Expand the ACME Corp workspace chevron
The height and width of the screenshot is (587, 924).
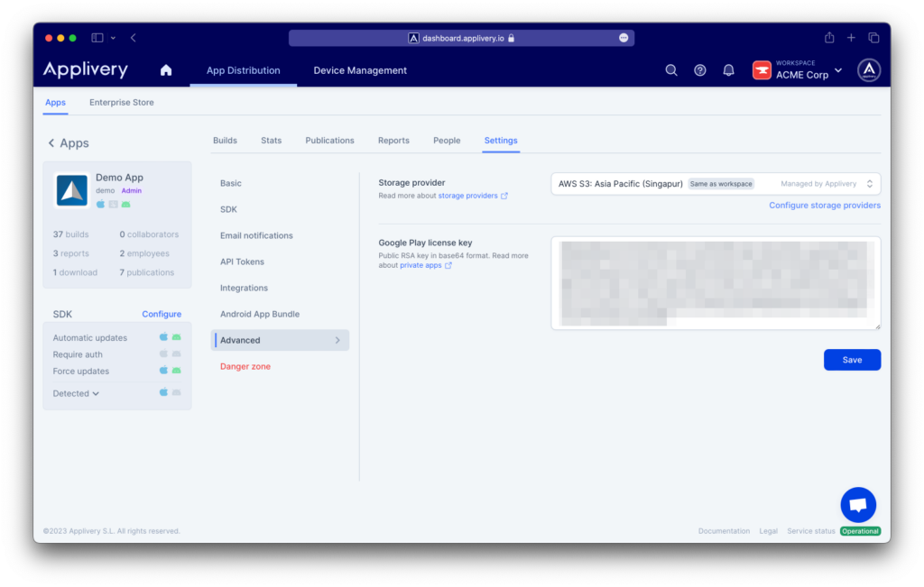pyautogui.click(x=838, y=70)
